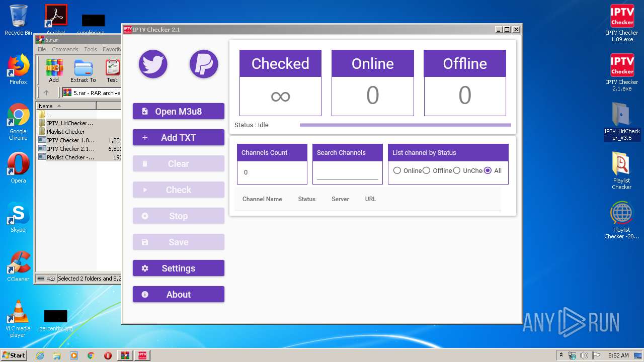Viewport: 644px width, 362px height.
Task: Click the Add icon in WinRAR toolbar
Action: point(54,71)
